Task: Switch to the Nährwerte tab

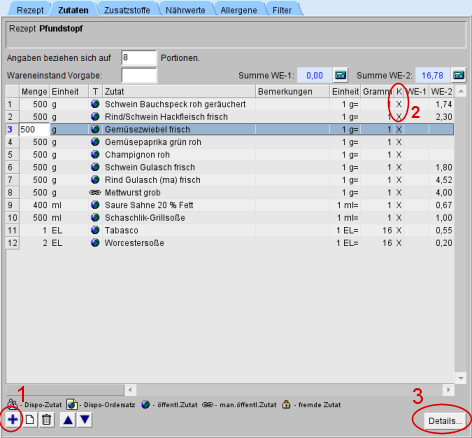Action: point(185,10)
